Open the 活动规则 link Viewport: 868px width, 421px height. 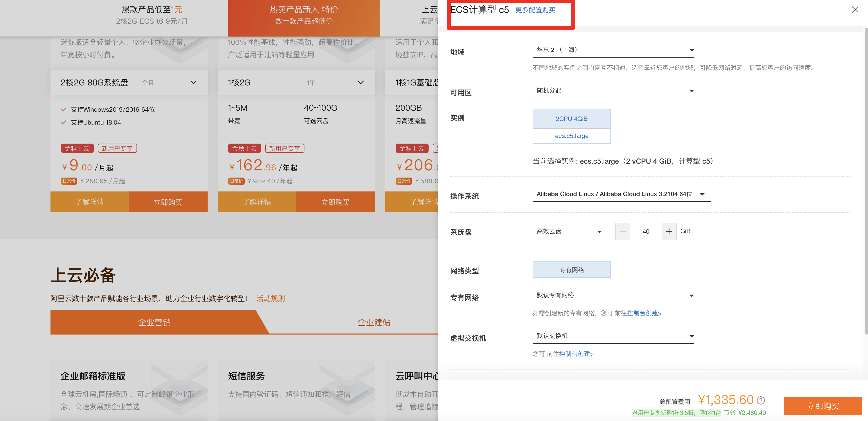(x=270, y=299)
